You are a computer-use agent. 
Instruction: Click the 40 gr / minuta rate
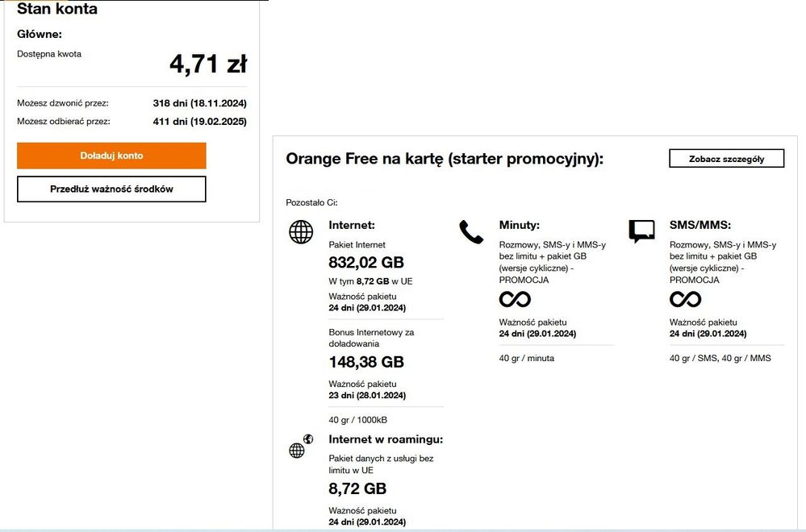pos(527,358)
